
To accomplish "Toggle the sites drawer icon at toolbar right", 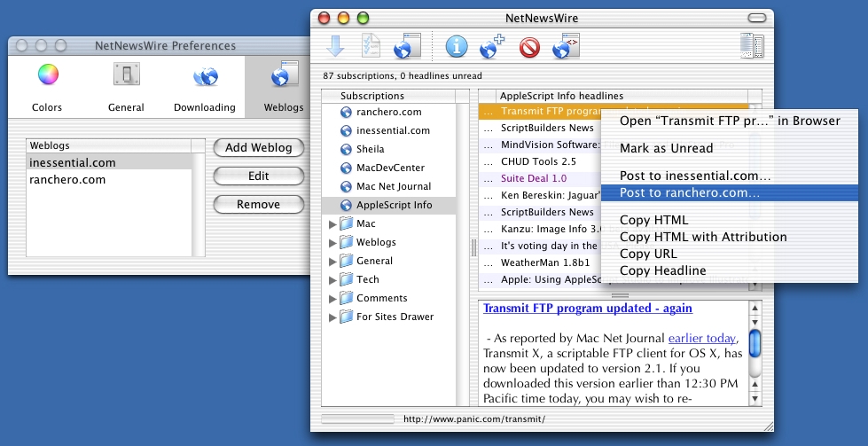I will (753, 46).
